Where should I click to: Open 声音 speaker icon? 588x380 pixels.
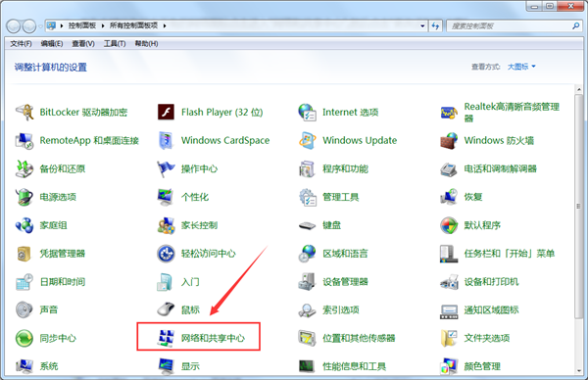click(24, 309)
